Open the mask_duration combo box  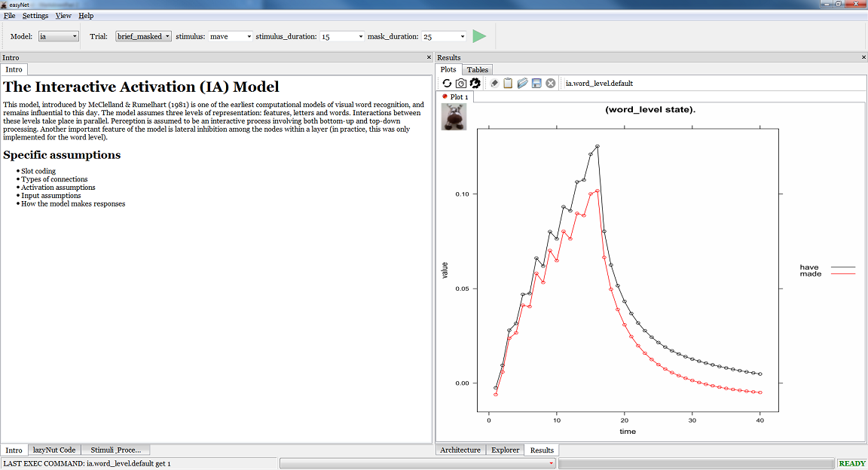click(x=444, y=36)
